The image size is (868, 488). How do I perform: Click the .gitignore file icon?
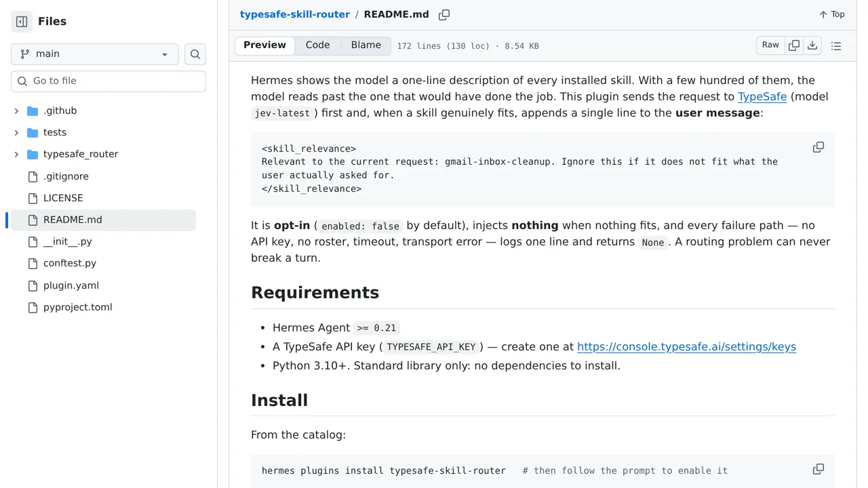coord(33,176)
